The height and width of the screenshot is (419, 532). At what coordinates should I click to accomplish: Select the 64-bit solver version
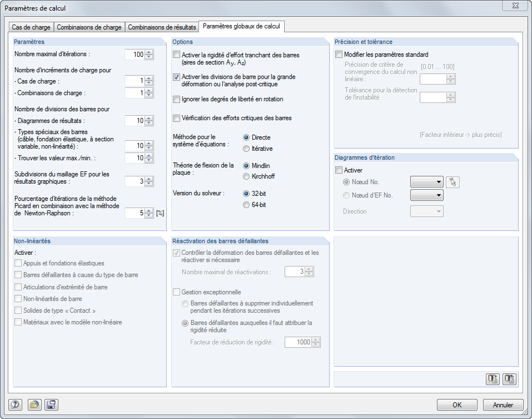246,205
